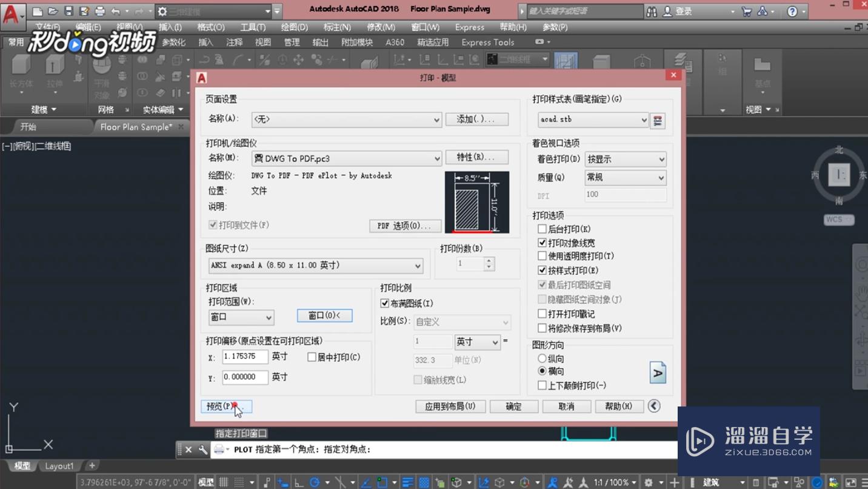
Task: Switch to the Layout1 tab
Action: (x=59, y=465)
